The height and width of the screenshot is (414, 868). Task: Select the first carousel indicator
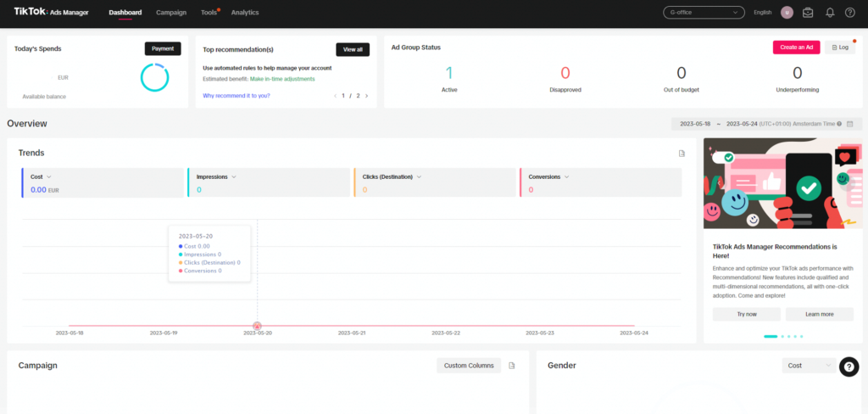tap(771, 337)
